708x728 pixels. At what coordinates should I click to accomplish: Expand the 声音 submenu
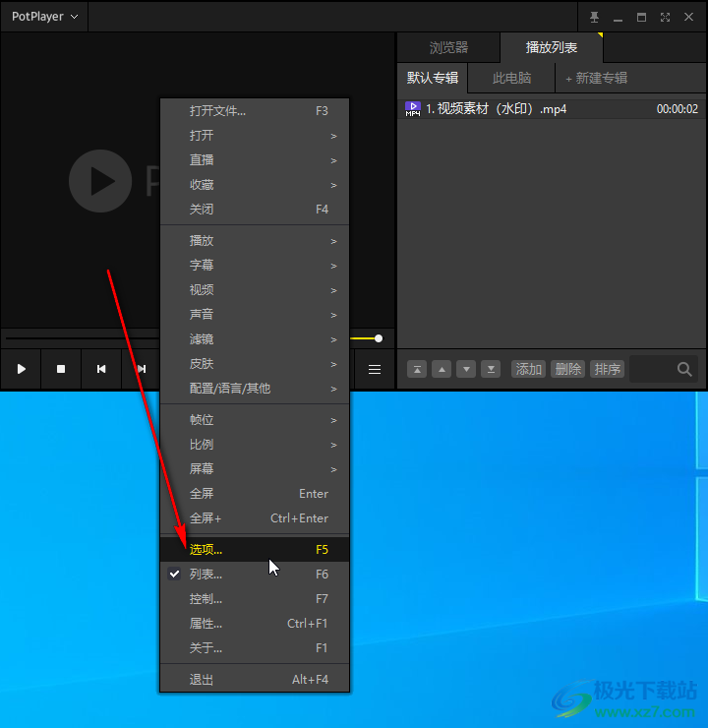(x=255, y=315)
